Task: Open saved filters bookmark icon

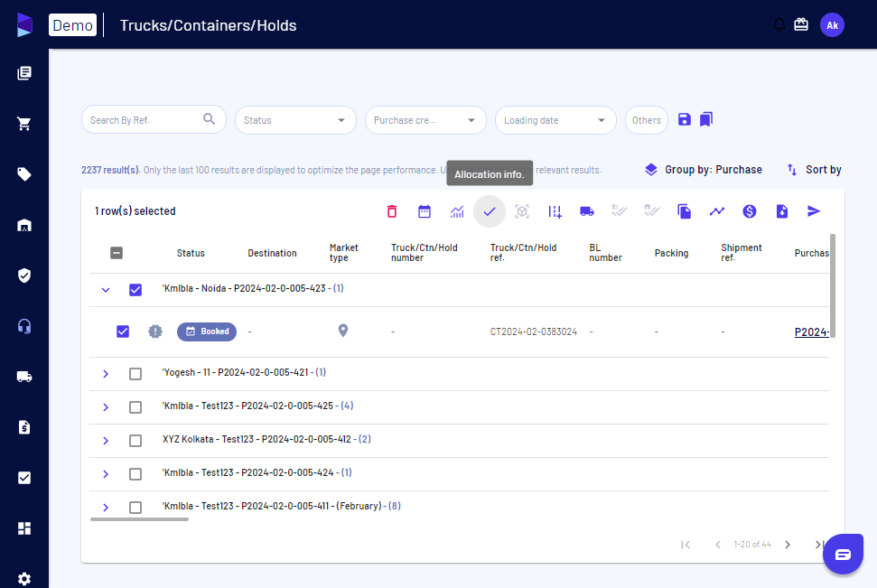Action: pos(706,119)
